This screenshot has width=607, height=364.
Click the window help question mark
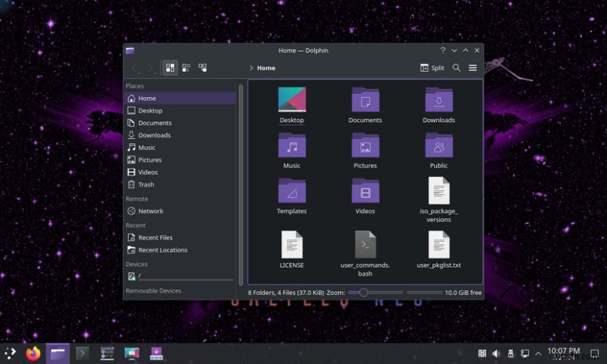[x=443, y=50]
